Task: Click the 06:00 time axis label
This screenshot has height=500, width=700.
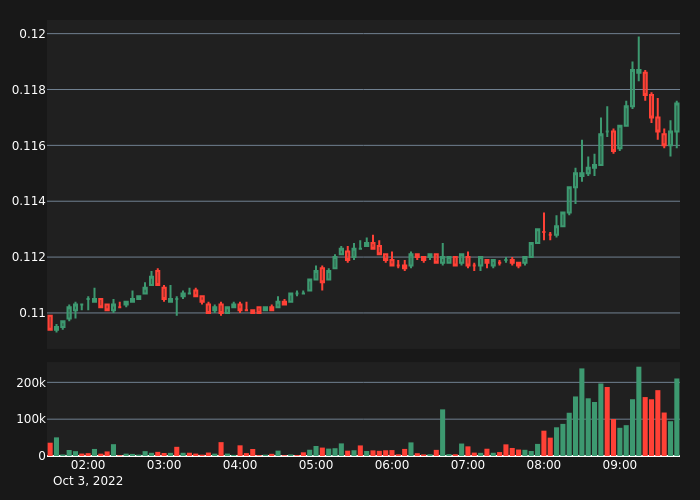Action: 392,465
